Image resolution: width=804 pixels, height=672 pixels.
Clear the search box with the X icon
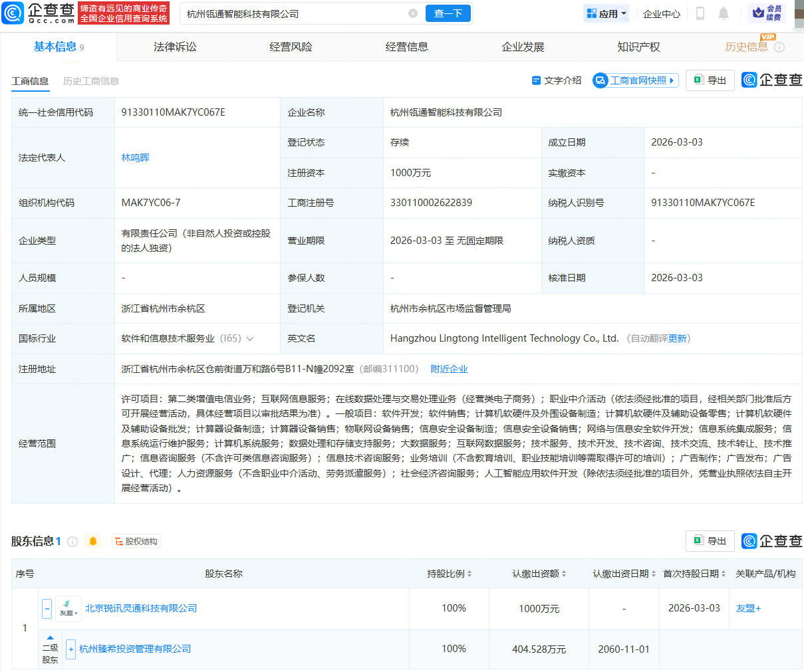(x=413, y=13)
